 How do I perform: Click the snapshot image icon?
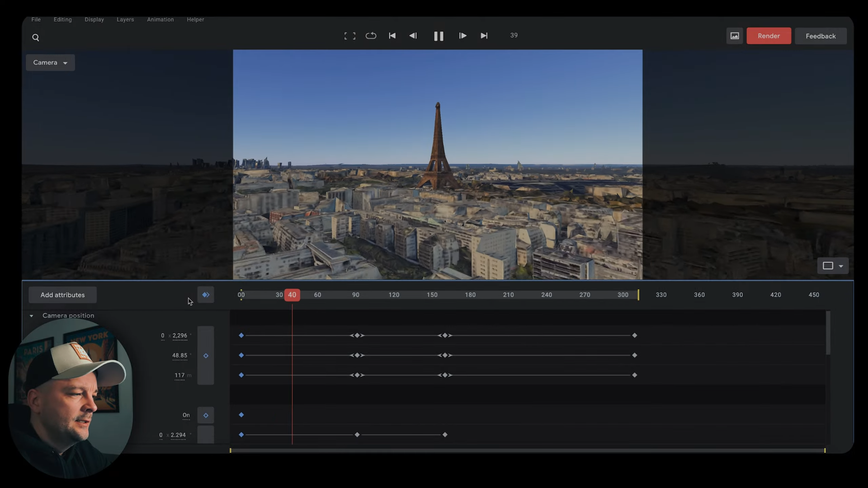pos(734,36)
